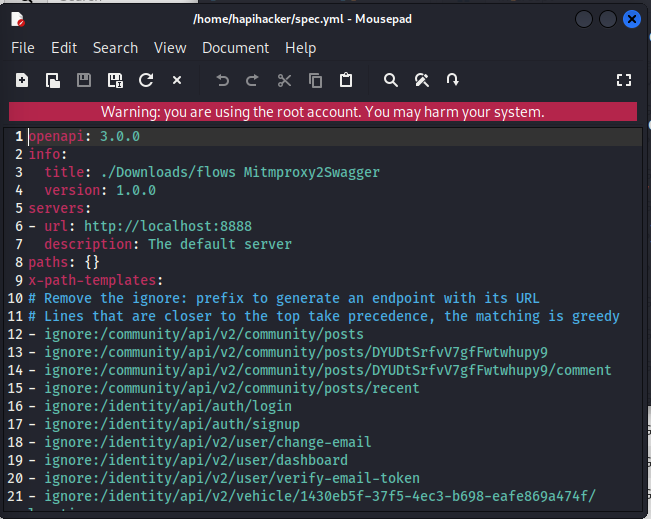This screenshot has height=519, width=651.
Task: Open the File menu
Action: pos(23,48)
